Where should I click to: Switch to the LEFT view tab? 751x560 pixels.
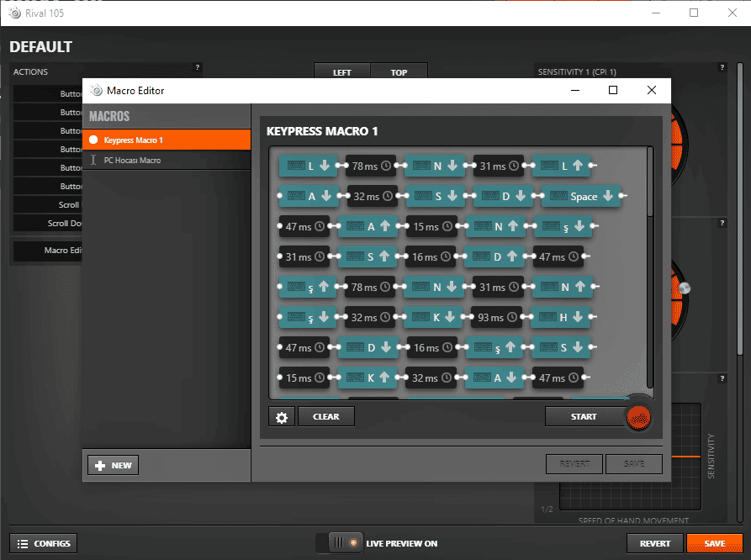coord(341,72)
